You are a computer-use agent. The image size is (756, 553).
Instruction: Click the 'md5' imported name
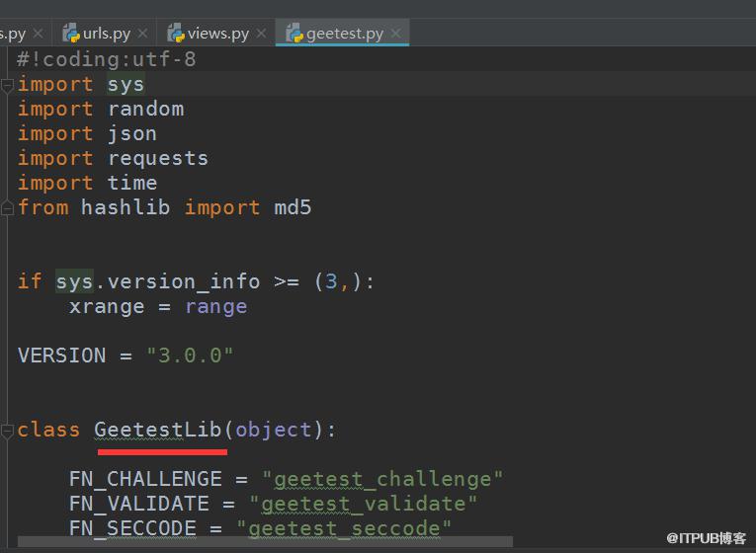(x=293, y=207)
